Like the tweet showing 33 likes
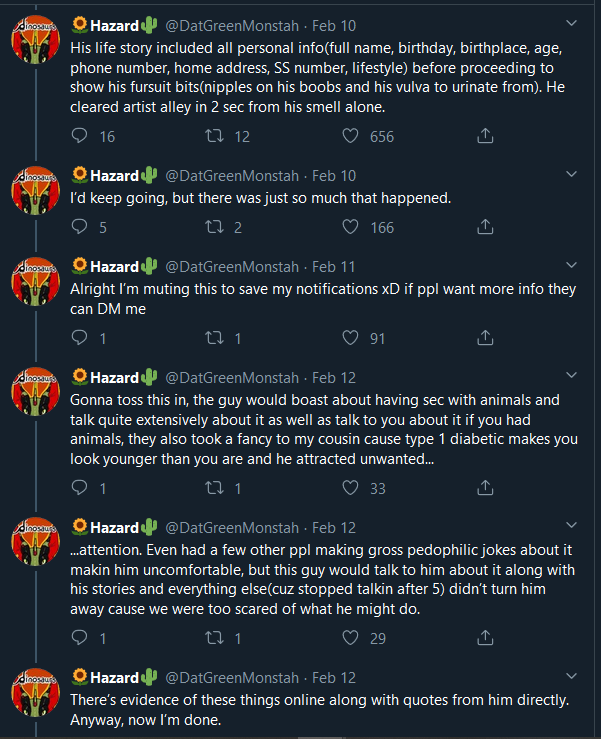Image resolution: width=601 pixels, height=739 pixels. (x=350, y=488)
